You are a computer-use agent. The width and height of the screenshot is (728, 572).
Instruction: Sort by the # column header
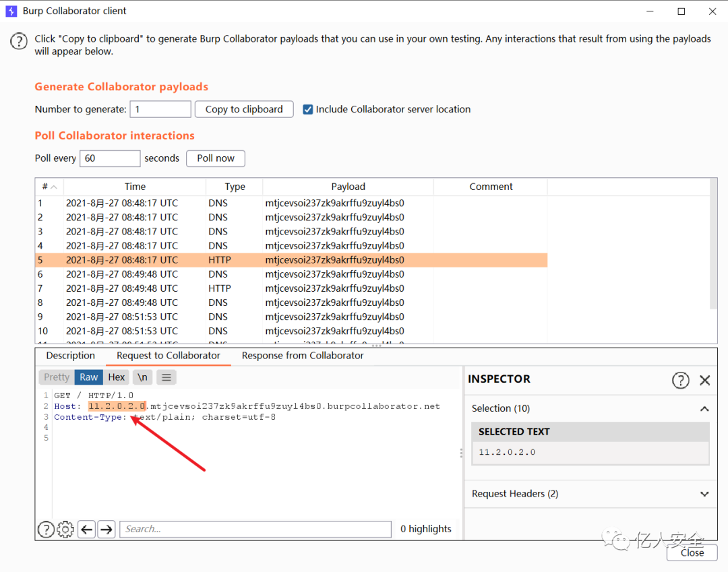tap(49, 187)
